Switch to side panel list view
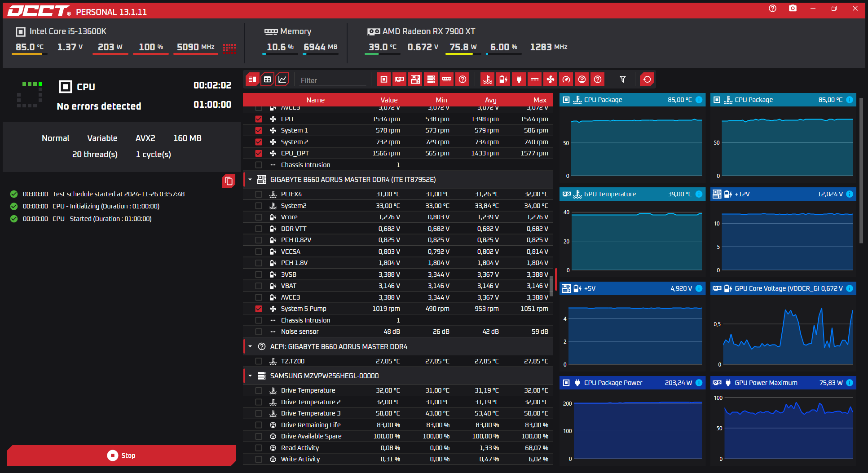This screenshot has height=473, width=868. [x=252, y=80]
